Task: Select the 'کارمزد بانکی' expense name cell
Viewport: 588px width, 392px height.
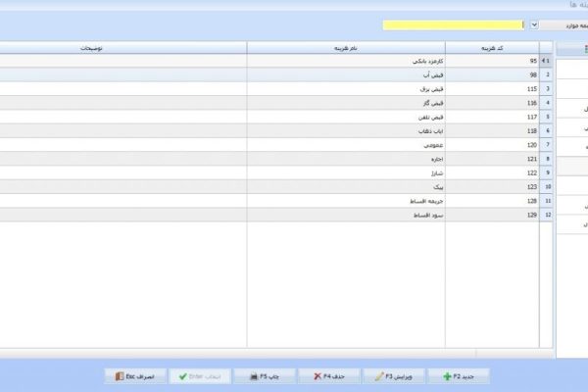Action: pos(346,61)
